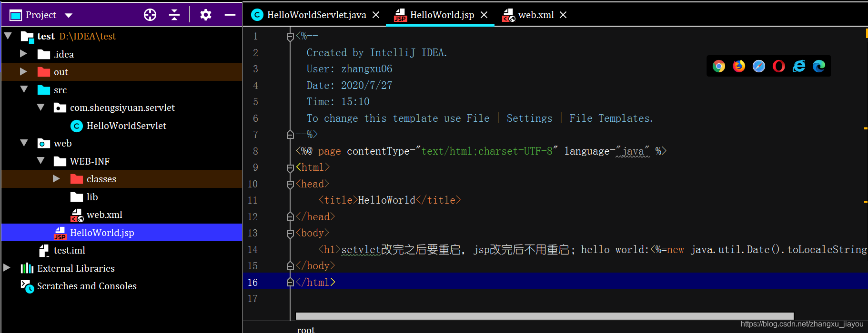Image resolution: width=868 pixels, height=333 pixels.
Task: Click the warning stripe mark near line 7
Action: (x=866, y=128)
